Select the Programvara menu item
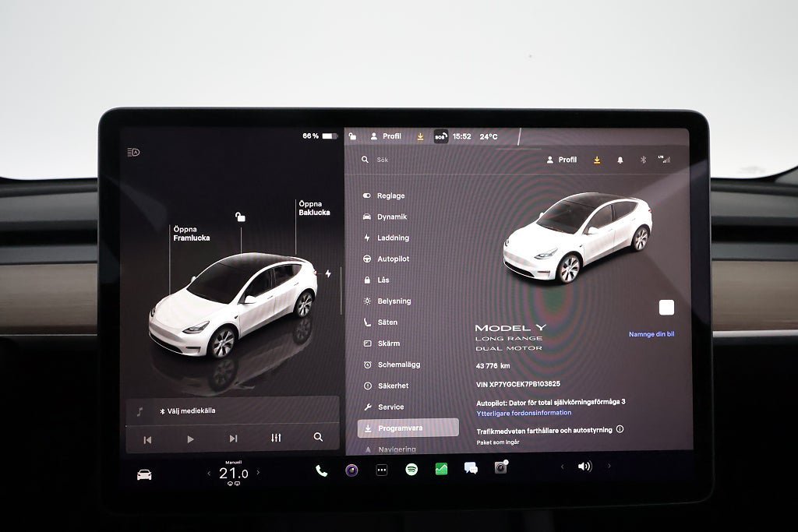Image resolution: width=798 pixels, height=532 pixels. pyautogui.click(x=408, y=428)
